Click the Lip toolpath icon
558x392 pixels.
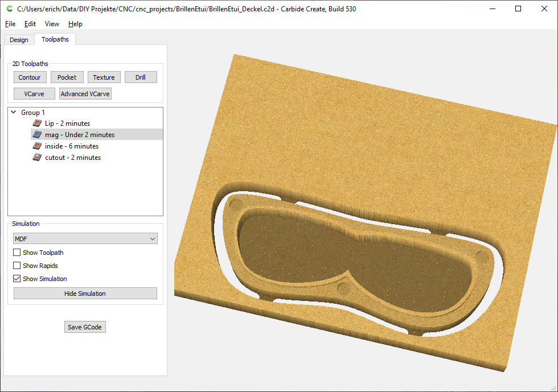click(36, 123)
